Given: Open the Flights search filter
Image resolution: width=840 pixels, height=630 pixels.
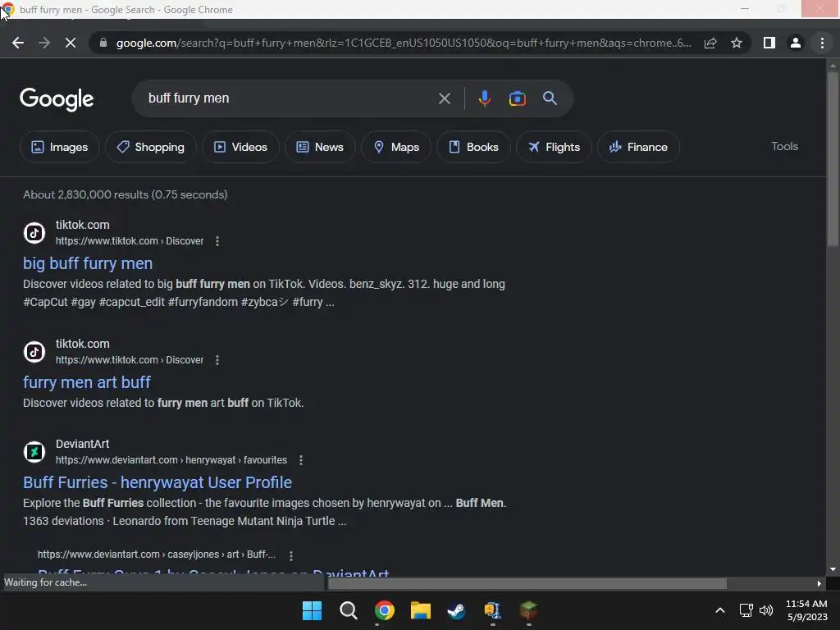Looking at the screenshot, I should click(554, 147).
